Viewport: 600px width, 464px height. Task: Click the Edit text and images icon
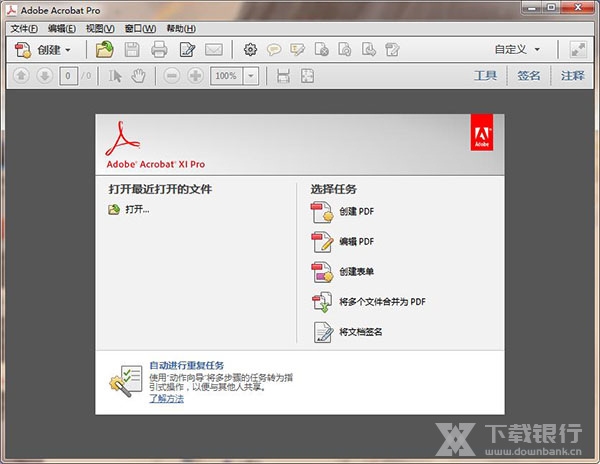(187, 50)
